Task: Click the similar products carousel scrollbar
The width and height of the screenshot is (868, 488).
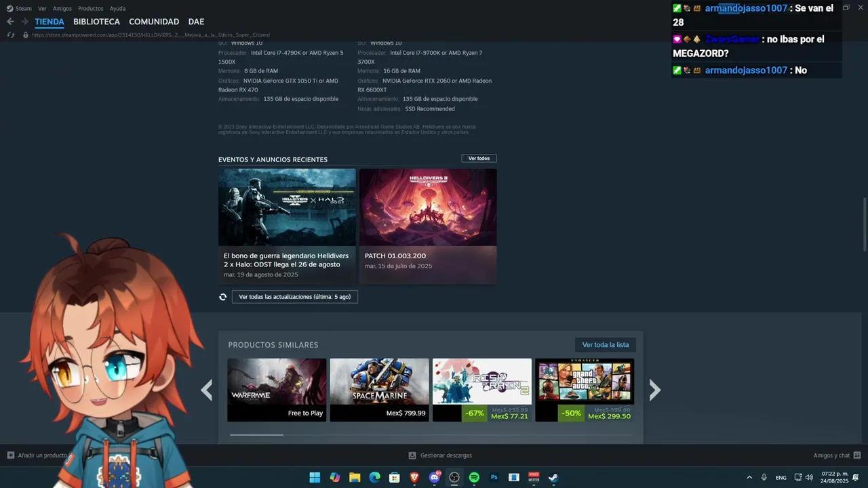Action: [x=257, y=435]
